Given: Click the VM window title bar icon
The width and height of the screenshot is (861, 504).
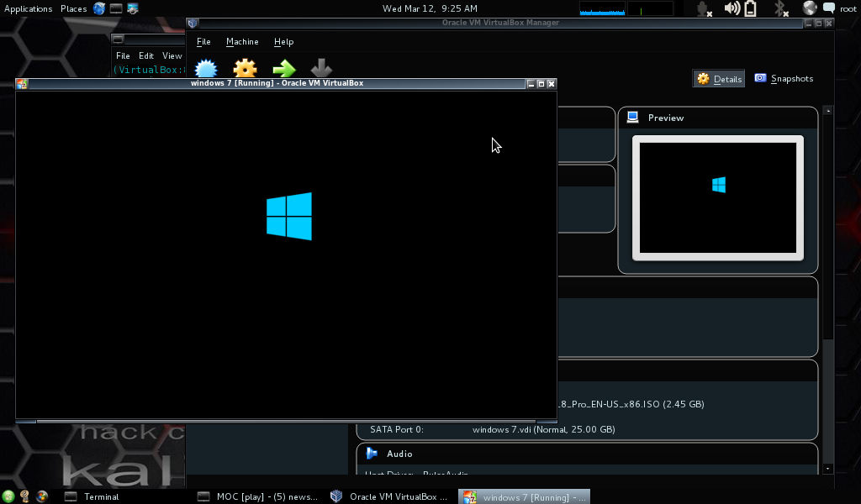Looking at the screenshot, I should click(22, 83).
